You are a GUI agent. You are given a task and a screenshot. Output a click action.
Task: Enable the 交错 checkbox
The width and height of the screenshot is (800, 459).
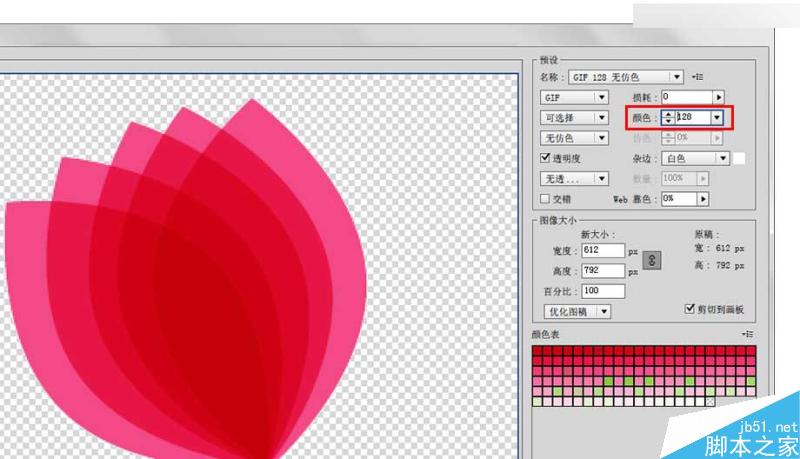click(x=545, y=198)
